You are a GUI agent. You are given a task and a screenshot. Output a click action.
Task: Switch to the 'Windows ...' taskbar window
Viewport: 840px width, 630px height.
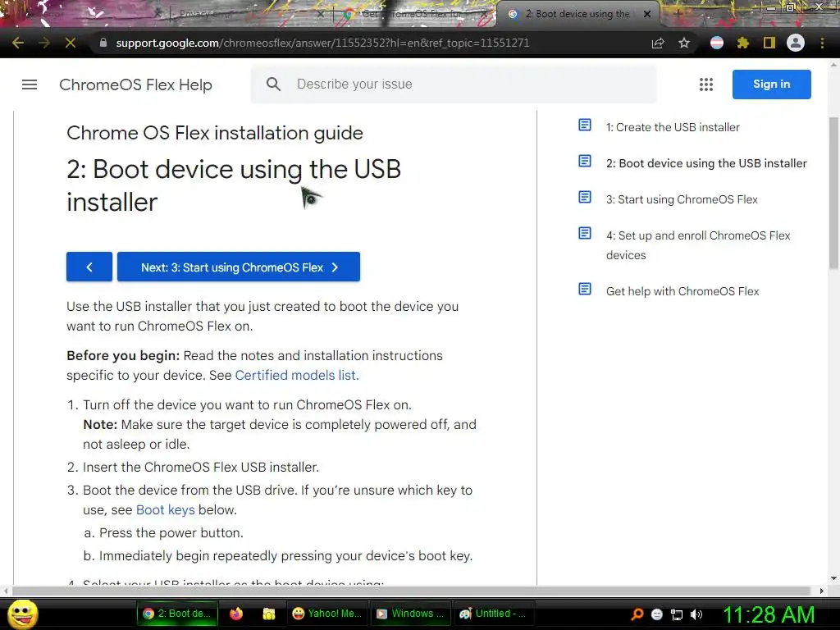click(x=410, y=614)
